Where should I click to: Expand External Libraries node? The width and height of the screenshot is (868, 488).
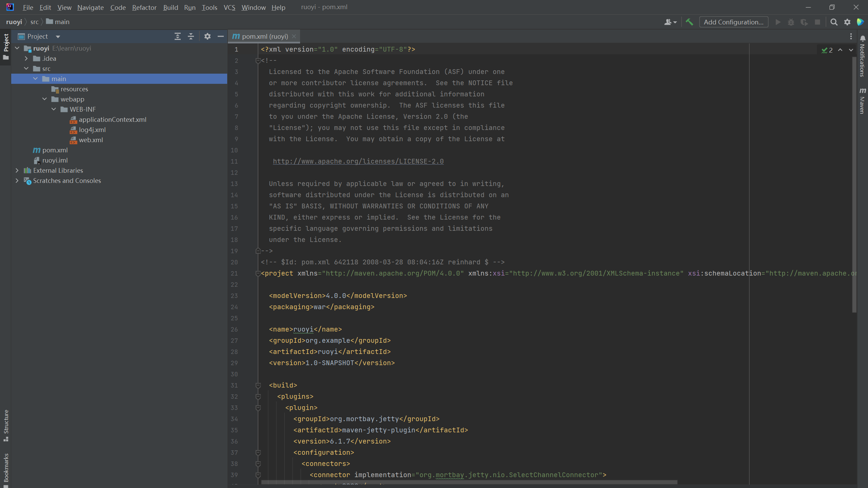click(x=17, y=170)
